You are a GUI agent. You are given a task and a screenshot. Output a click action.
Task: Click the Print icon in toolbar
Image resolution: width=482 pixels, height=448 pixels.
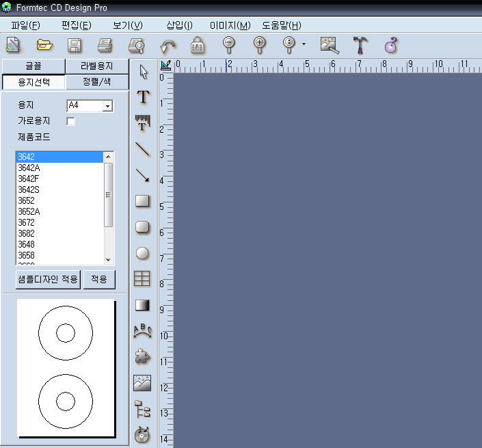click(x=105, y=46)
